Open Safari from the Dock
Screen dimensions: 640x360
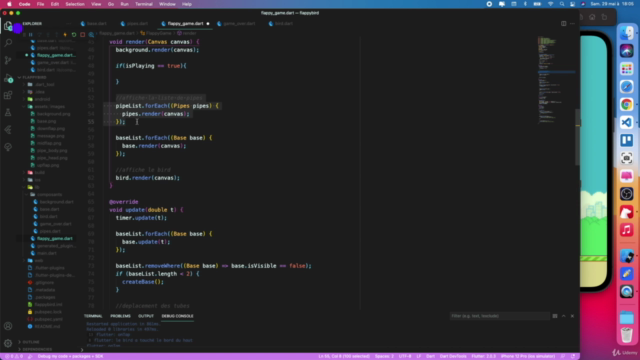627,87
